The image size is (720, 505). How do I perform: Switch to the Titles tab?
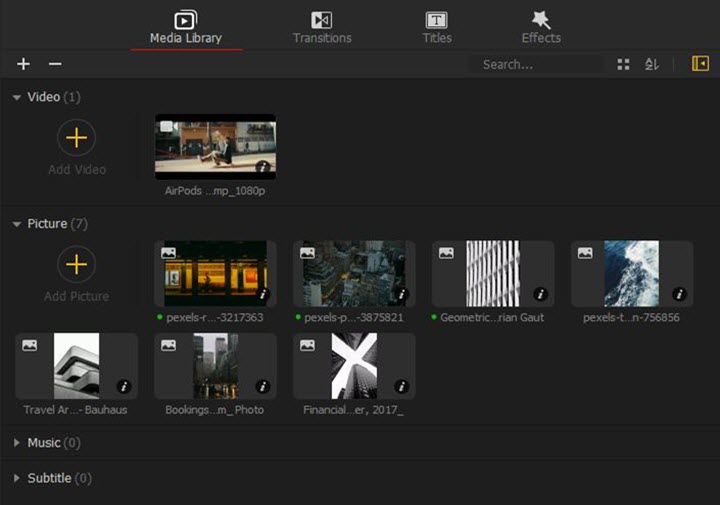[436, 27]
